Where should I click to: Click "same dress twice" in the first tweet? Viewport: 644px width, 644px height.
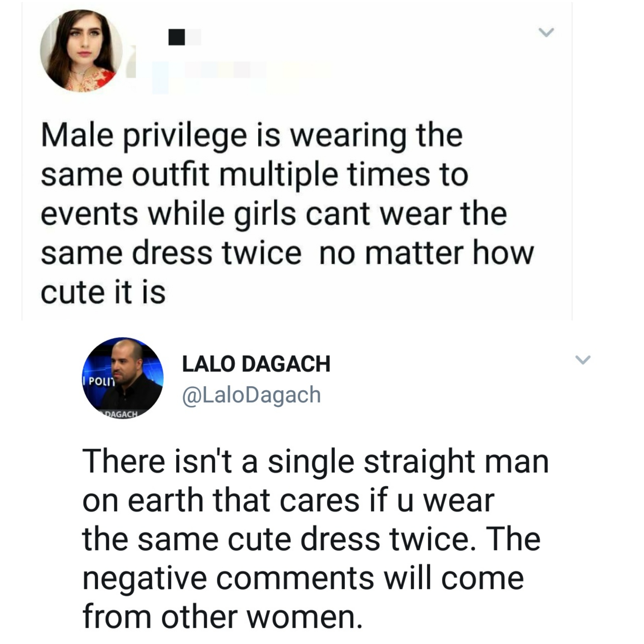coord(171,253)
